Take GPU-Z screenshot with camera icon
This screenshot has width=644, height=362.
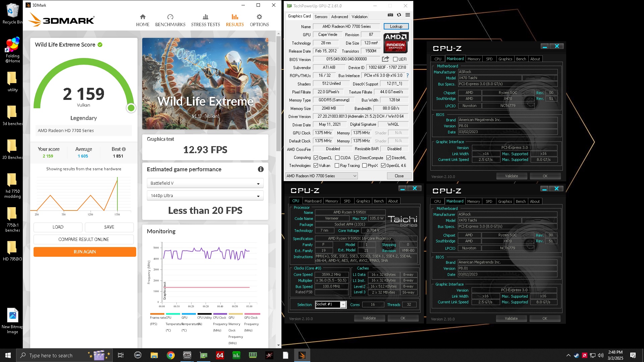[390, 15]
